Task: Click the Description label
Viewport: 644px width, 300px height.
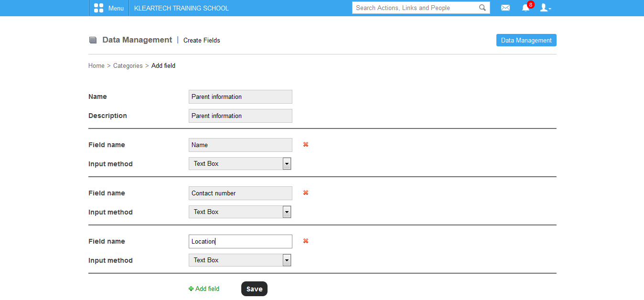Action: click(x=107, y=116)
